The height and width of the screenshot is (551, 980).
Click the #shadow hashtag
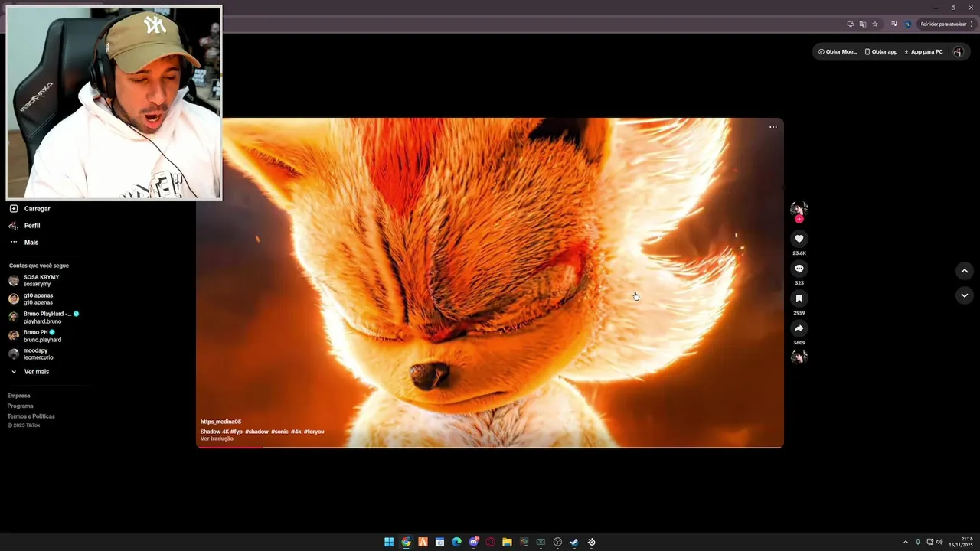pyautogui.click(x=256, y=432)
